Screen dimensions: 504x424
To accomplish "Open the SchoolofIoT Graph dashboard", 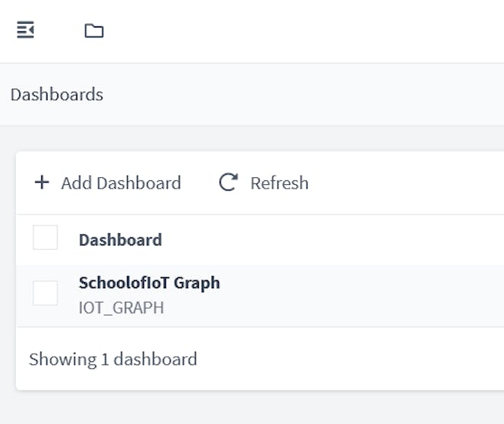I will [x=149, y=283].
